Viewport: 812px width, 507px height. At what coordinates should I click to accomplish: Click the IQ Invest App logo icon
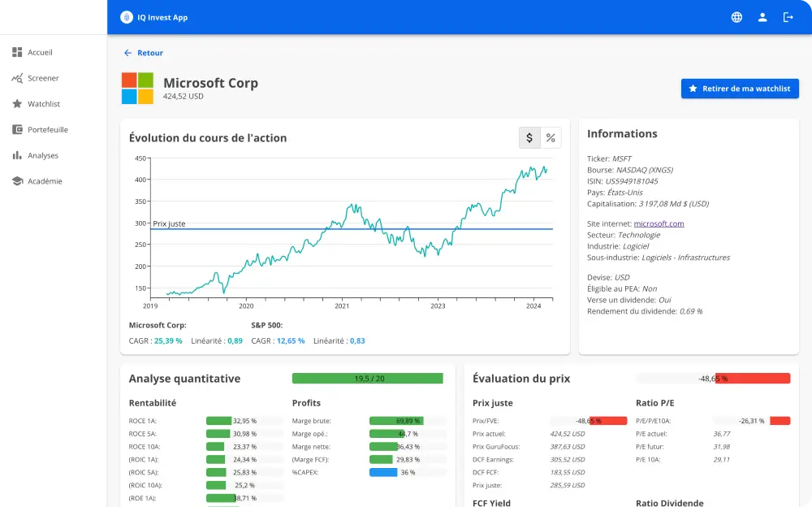[127, 17]
